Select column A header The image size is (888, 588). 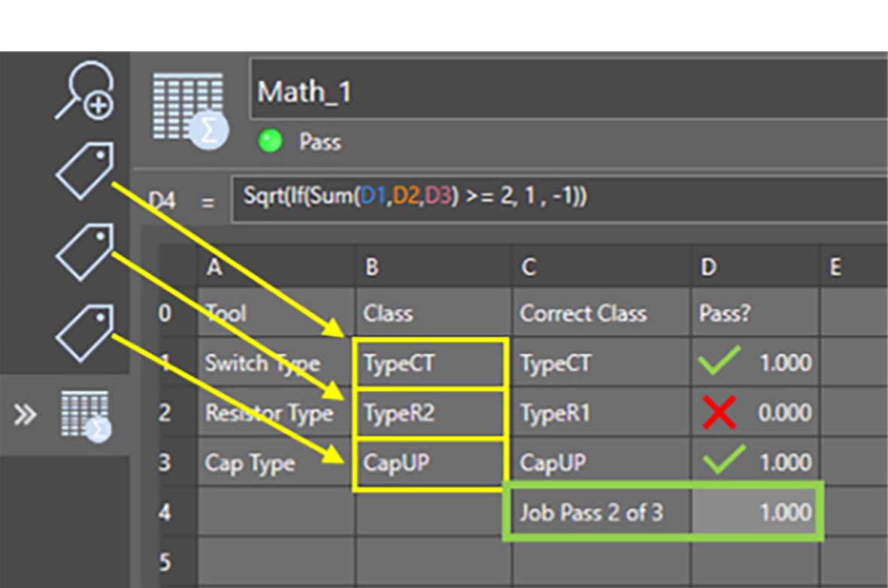pyautogui.click(x=276, y=267)
